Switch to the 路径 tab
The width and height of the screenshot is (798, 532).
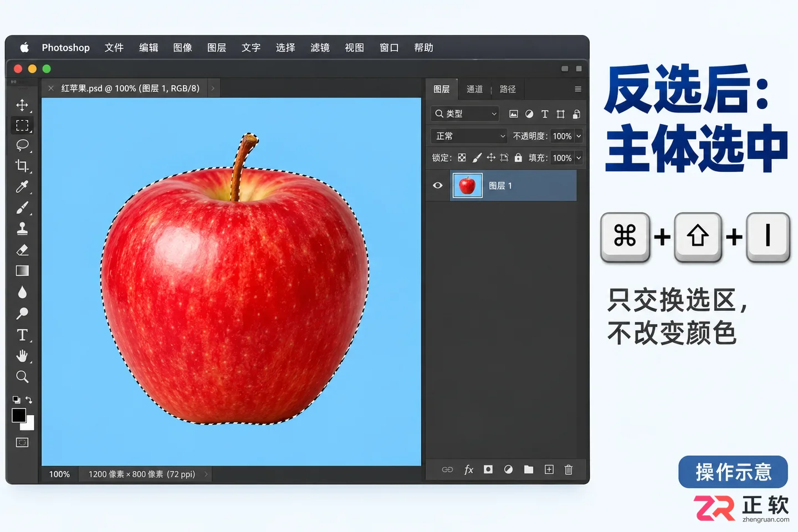(508, 89)
